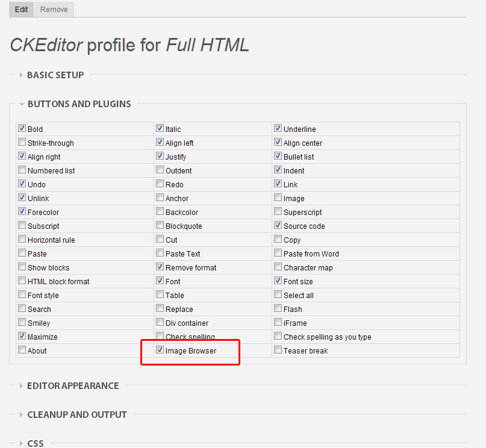Enable the Character map checkbox
This screenshot has width=486, height=448.
point(278,267)
